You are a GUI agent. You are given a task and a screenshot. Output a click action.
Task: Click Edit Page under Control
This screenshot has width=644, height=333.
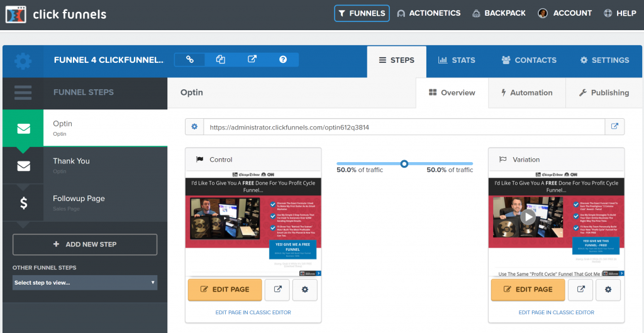pyautogui.click(x=225, y=290)
